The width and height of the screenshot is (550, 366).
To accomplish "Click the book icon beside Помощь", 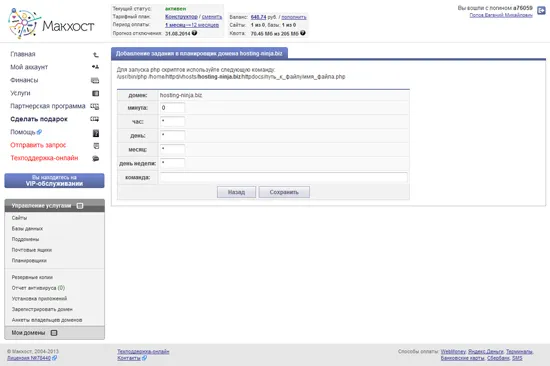I will coord(96,133).
